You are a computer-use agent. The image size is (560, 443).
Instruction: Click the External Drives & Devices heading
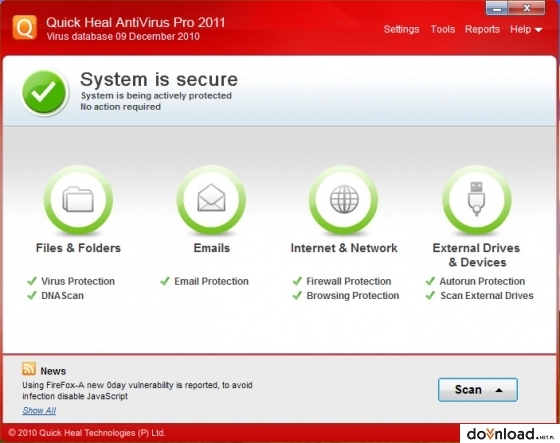pyautogui.click(x=476, y=255)
